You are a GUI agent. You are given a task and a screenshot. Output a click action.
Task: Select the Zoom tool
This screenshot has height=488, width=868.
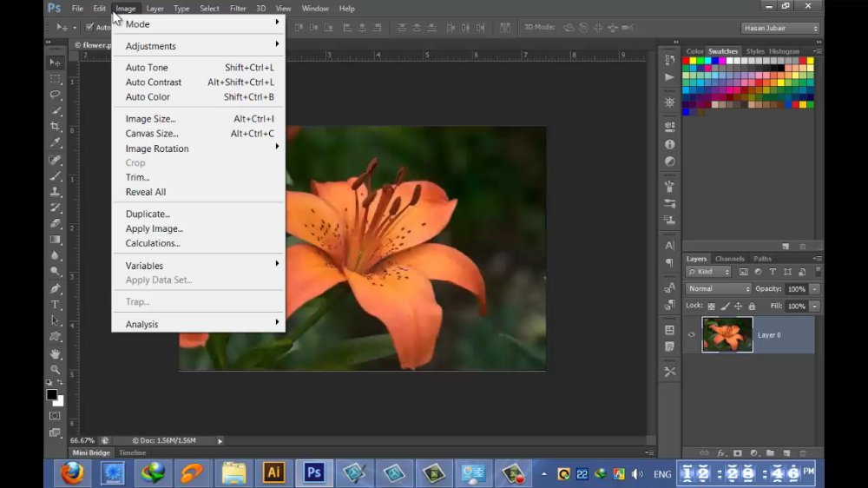pyautogui.click(x=56, y=369)
